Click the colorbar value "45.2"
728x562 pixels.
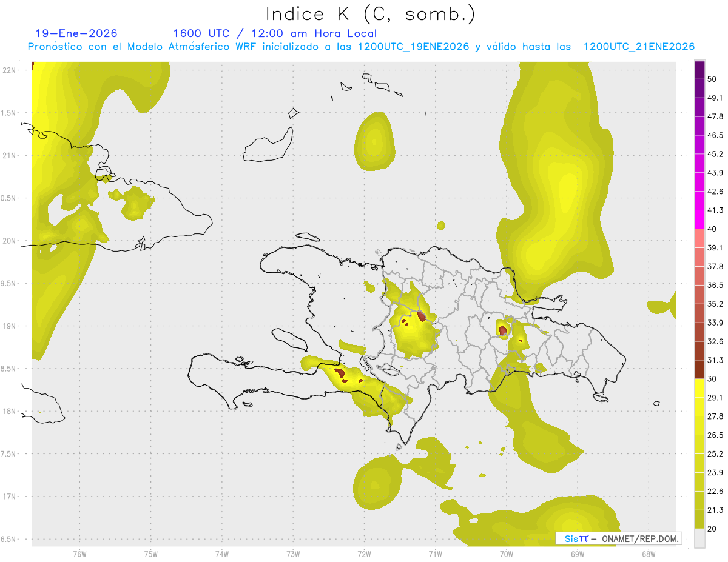point(715,154)
